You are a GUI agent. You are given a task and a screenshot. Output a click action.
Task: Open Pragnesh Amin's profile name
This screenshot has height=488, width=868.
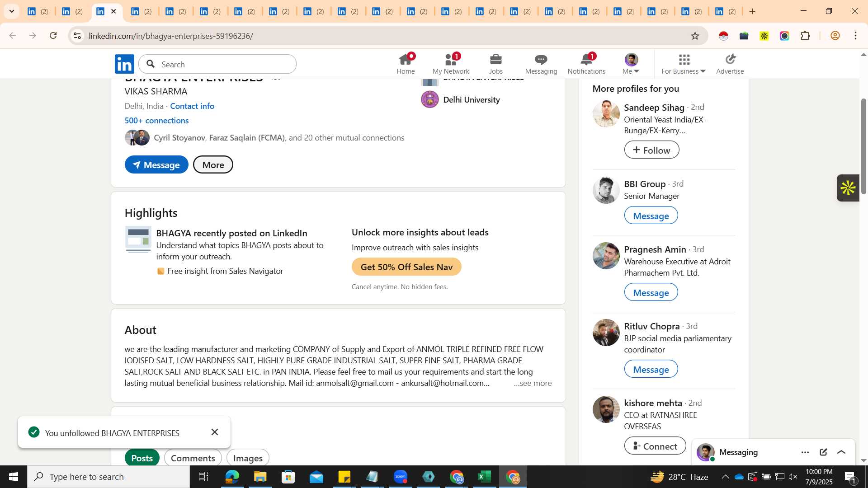pyautogui.click(x=655, y=249)
